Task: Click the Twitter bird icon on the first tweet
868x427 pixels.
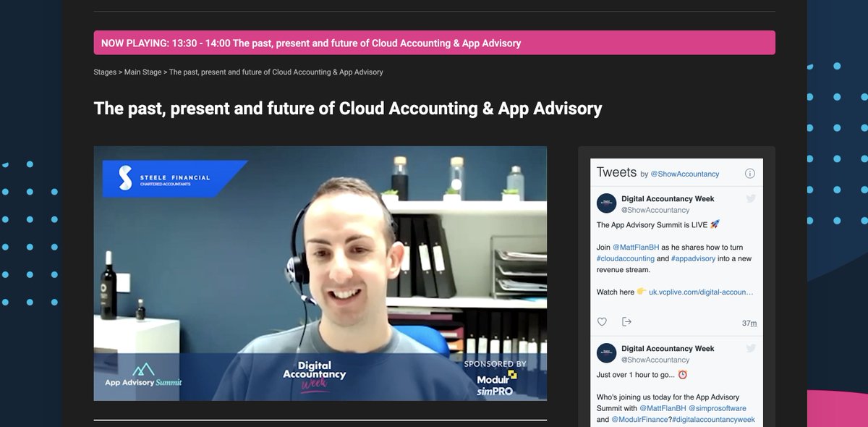Action: pos(751,198)
